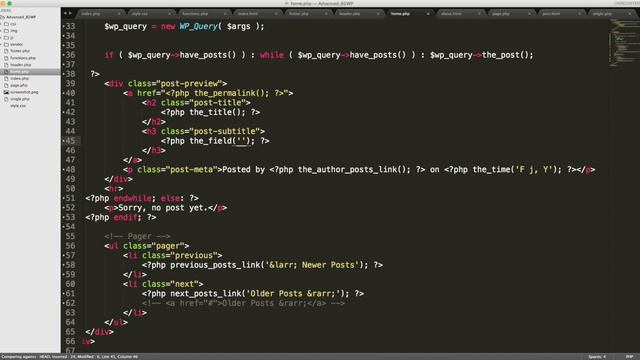This screenshot has width=640, height=360.
Task: Close the index.php tab
Action: click(x=119, y=14)
